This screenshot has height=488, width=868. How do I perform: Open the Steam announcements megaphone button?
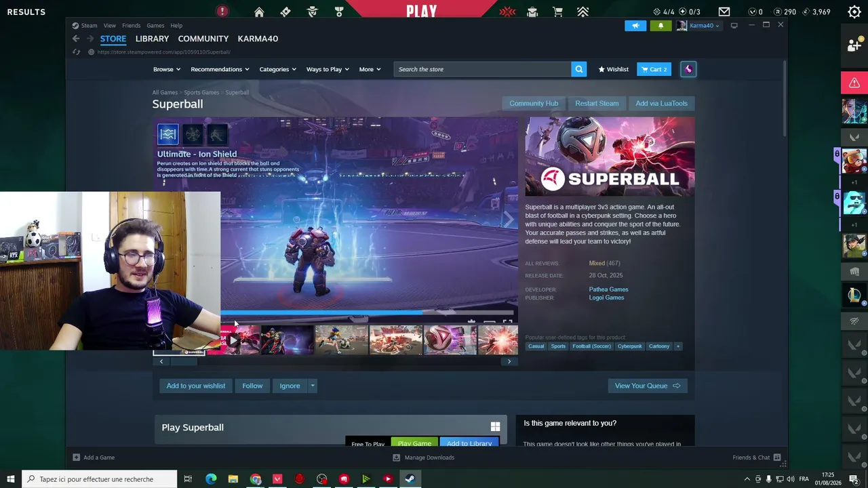click(635, 26)
